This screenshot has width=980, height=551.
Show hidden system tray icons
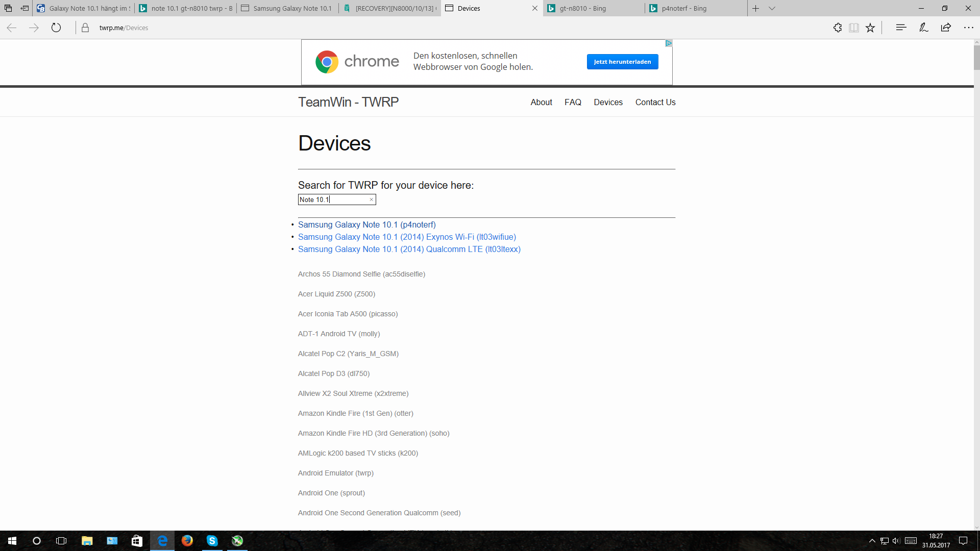coord(872,541)
